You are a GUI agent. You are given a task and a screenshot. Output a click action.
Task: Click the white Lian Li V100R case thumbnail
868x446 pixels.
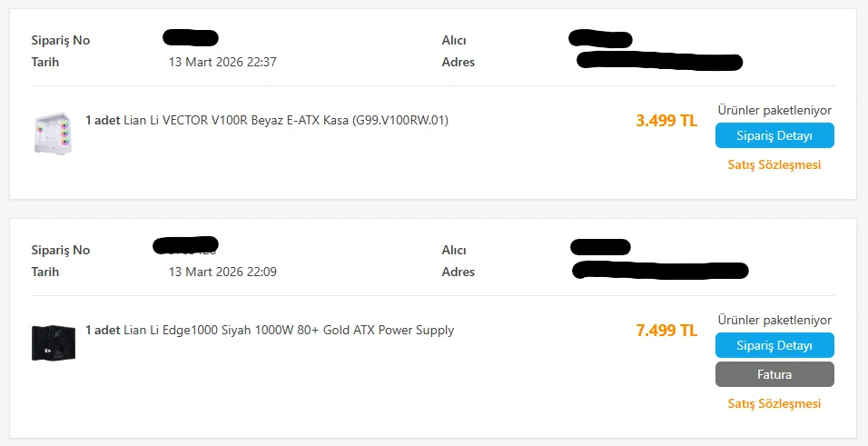point(52,133)
